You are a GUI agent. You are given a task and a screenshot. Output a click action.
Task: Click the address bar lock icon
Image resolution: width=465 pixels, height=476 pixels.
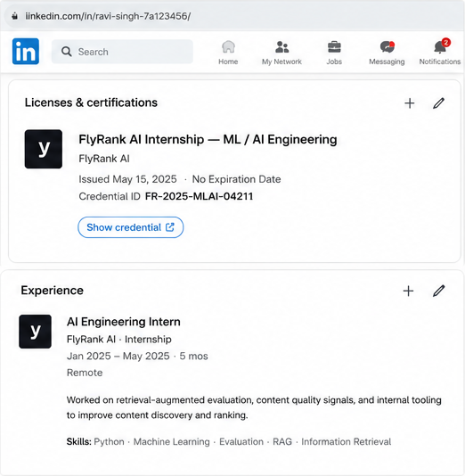point(14,16)
